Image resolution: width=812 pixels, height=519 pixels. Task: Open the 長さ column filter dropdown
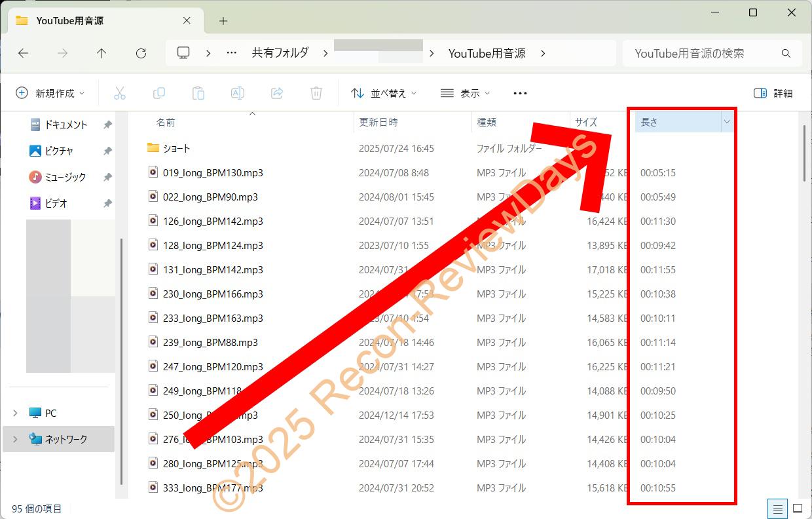(726, 122)
